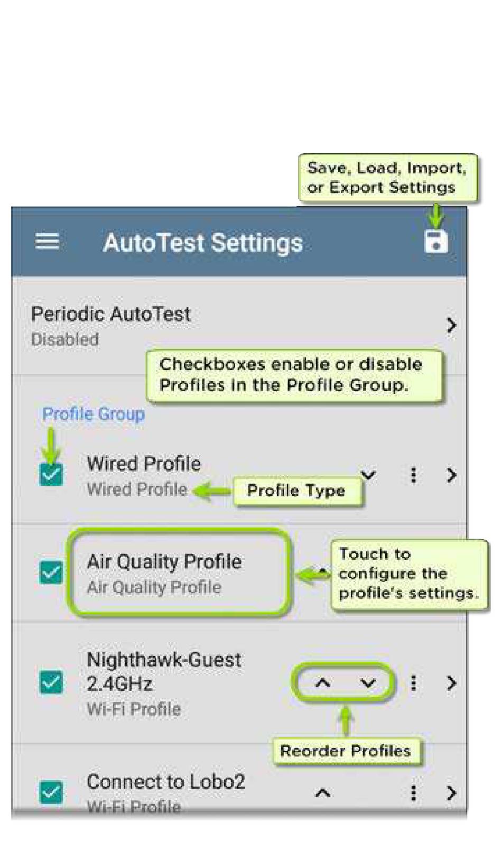This screenshot has height=868, width=502.
Task: Uncheck the Wired Profile checkbox
Action: click(51, 474)
